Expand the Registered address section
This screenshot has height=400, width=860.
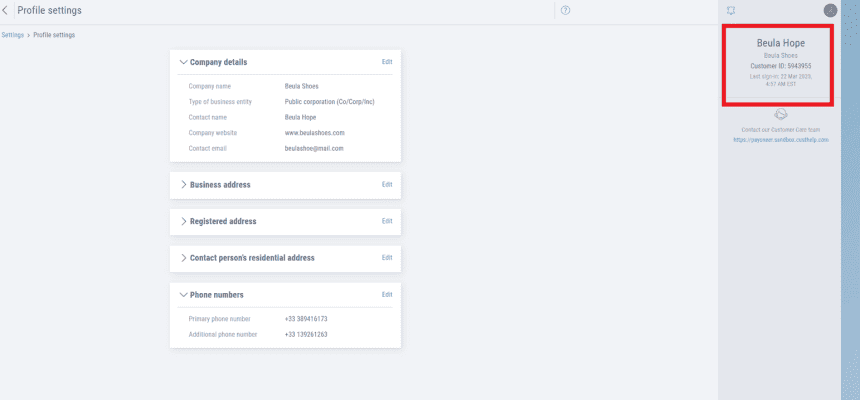tap(183, 221)
